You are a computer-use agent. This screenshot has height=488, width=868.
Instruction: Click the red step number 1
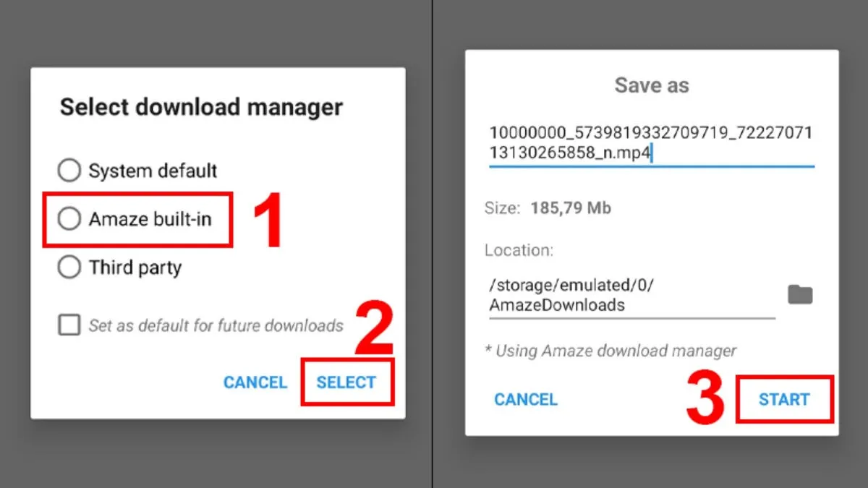pos(266,221)
